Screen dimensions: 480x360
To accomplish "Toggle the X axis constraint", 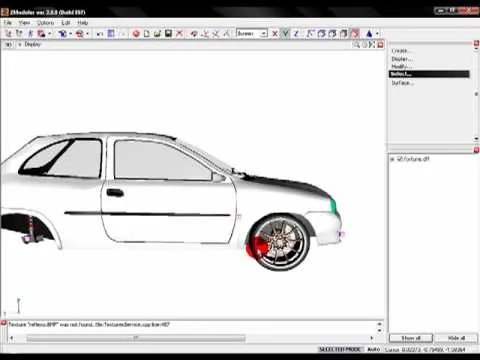I will click(275, 34).
